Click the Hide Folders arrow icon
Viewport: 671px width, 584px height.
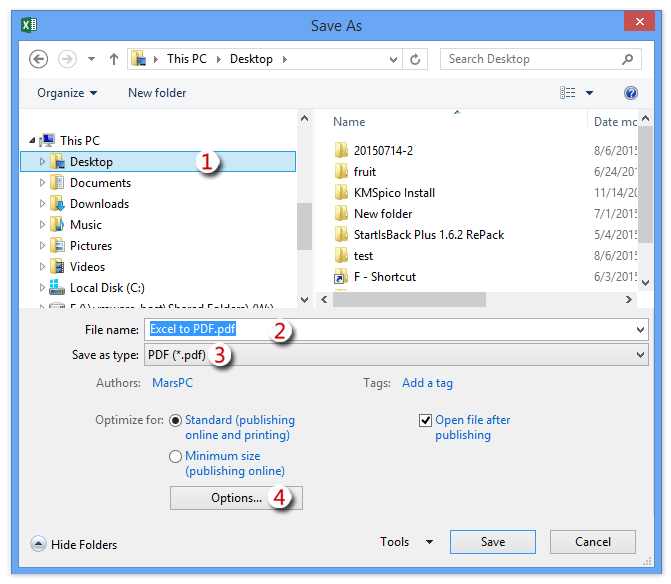38,545
